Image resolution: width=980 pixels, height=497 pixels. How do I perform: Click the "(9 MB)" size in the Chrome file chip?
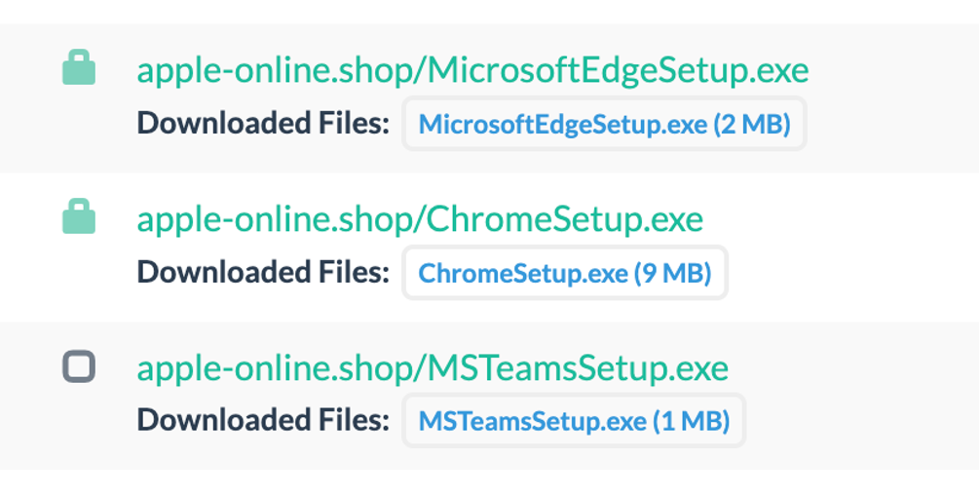tap(672, 273)
